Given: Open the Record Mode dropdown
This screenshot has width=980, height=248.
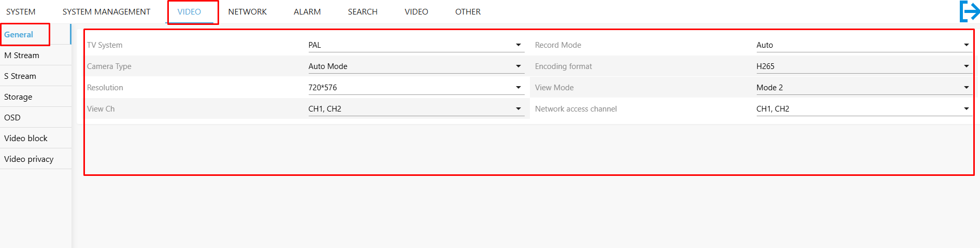Looking at the screenshot, I should click(864, 45).
